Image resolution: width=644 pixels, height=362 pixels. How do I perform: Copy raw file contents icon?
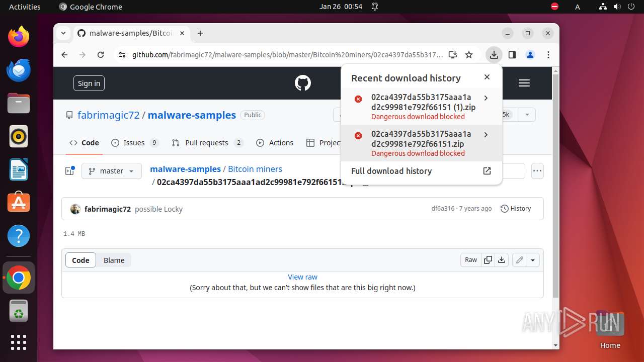click(x=488, y=260)
